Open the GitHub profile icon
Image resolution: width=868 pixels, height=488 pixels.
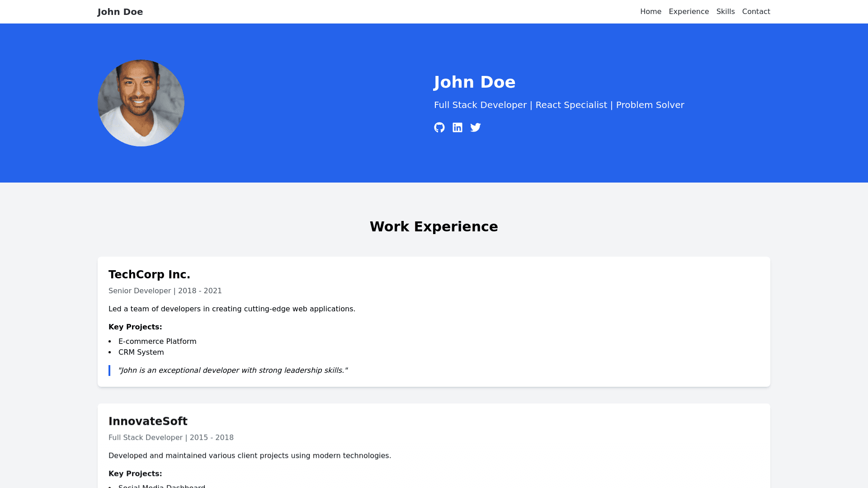click(439, 127)
